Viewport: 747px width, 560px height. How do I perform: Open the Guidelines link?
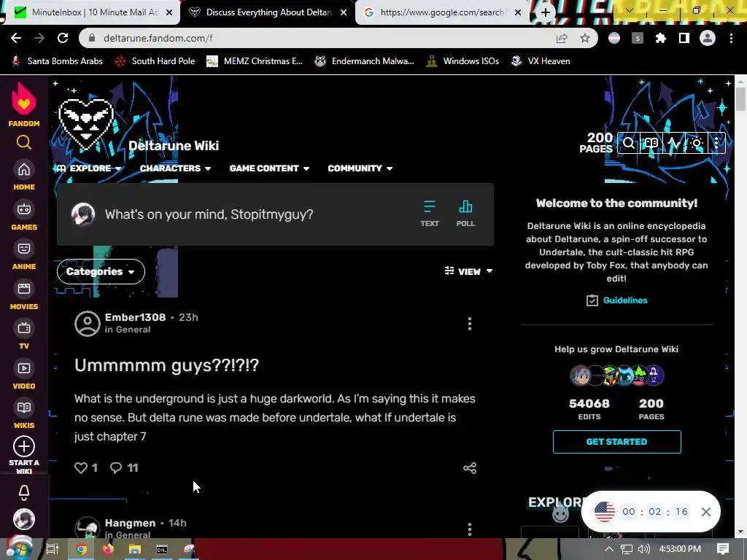point(625,300)
